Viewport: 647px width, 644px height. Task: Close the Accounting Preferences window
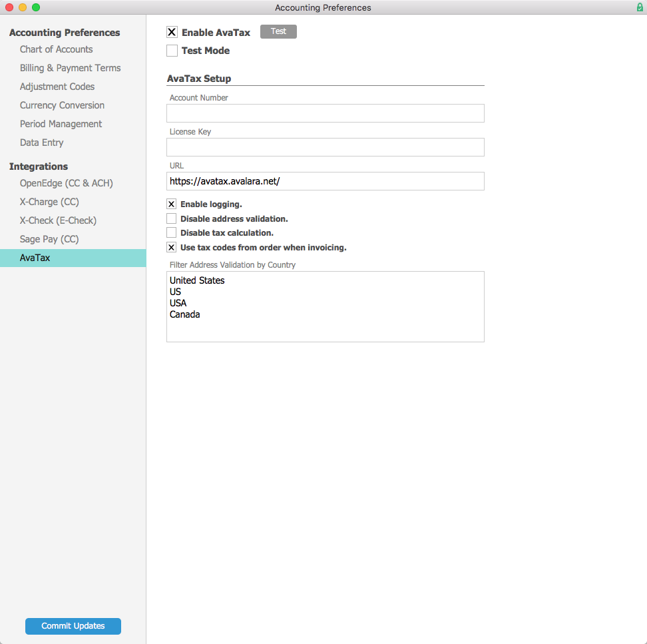[9, 7]
